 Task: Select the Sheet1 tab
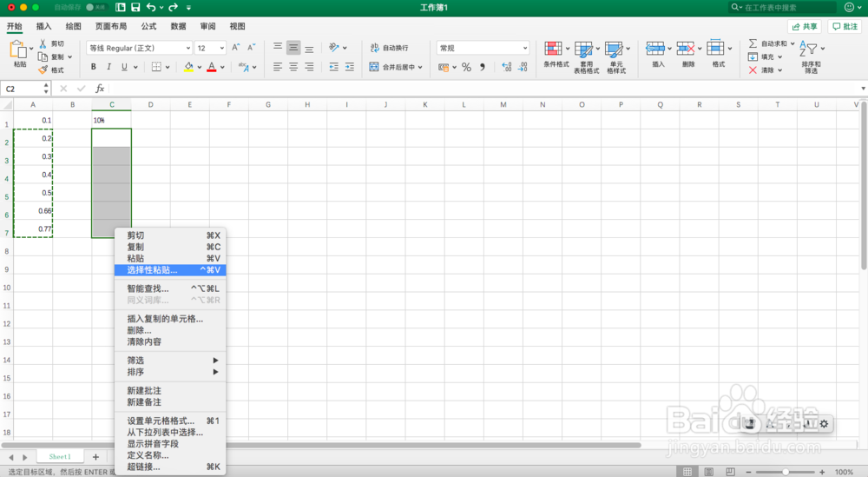coord(60,456)
